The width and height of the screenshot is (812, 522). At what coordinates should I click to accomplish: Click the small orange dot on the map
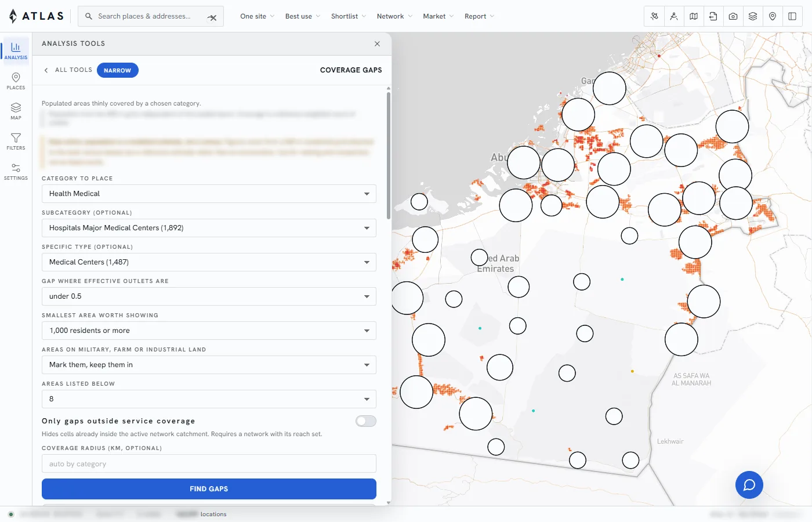632,371
